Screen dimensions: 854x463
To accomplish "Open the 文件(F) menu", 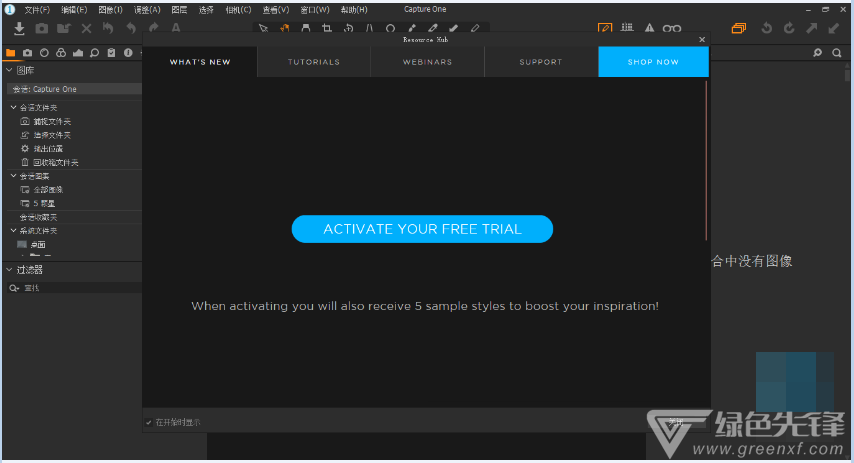I will click(37, 10).
